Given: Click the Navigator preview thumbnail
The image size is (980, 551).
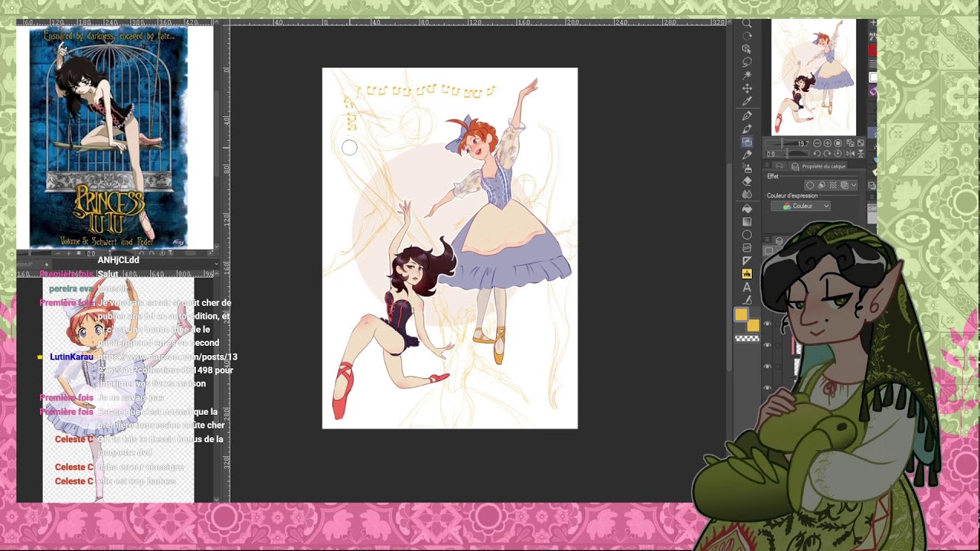Looking at the screenshot, I should [813, 77].
